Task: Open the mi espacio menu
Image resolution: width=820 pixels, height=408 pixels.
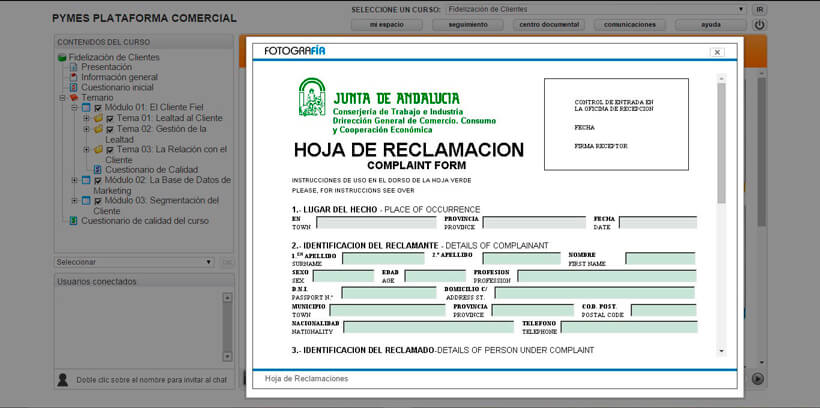Action: (385, 24)
